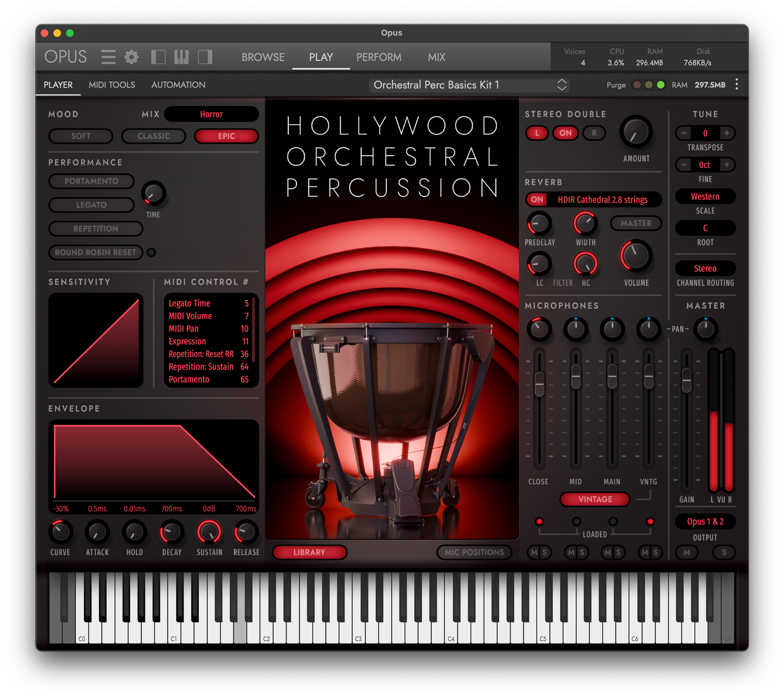The width and height of the screenshot is (784, 698).
Task: Show the virtual keyboard via the piano icon
Action: point(182,57)
